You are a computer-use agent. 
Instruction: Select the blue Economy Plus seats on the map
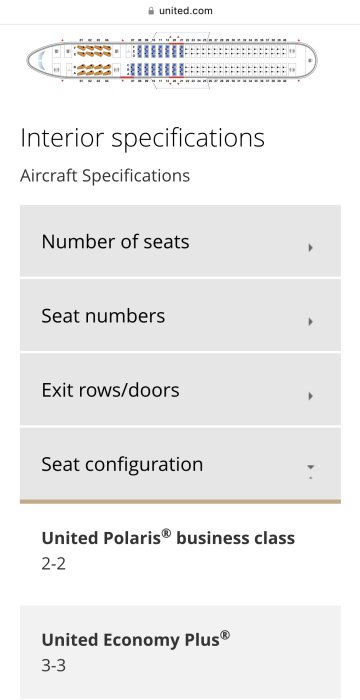click(157, 60)
